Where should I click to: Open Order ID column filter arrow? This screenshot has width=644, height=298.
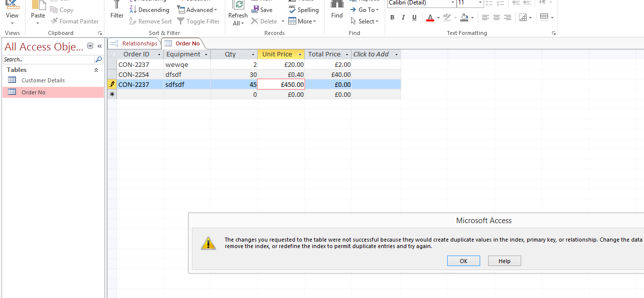point(159,54)
